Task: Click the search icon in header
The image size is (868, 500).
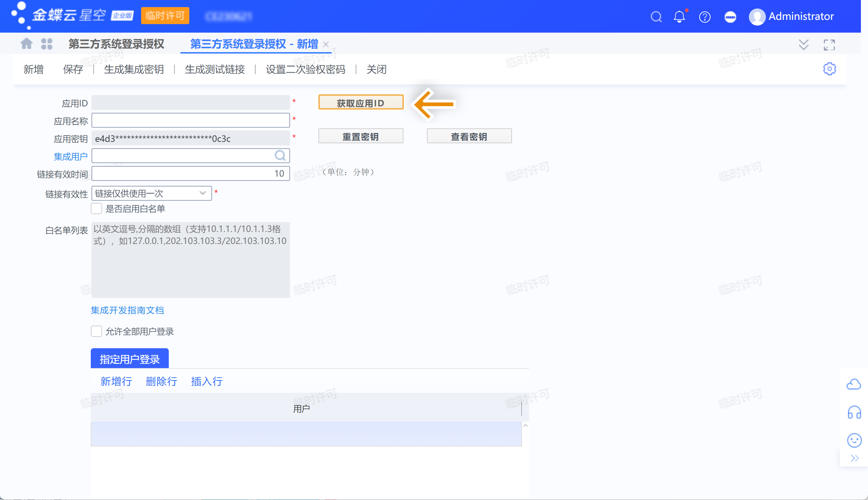Action: tap(656, 17)
